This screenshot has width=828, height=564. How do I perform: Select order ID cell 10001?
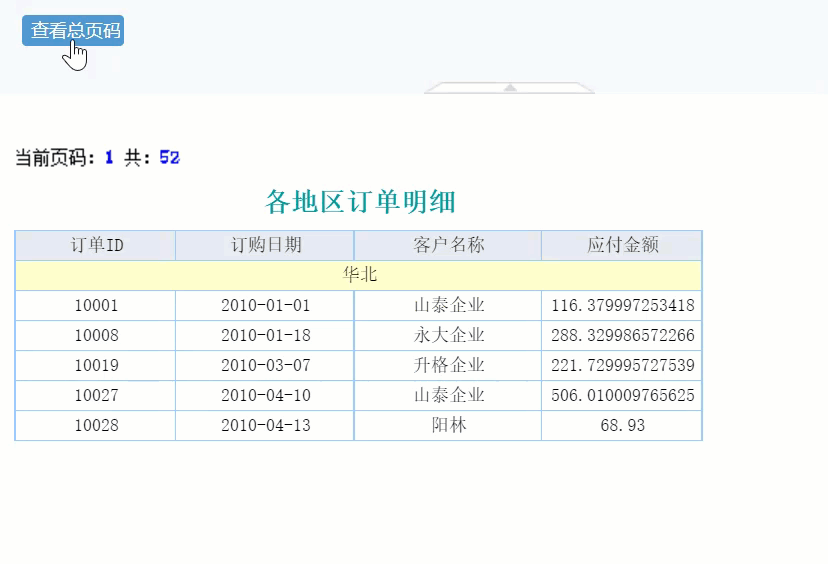pyautogui.click(x=96, y=305)
